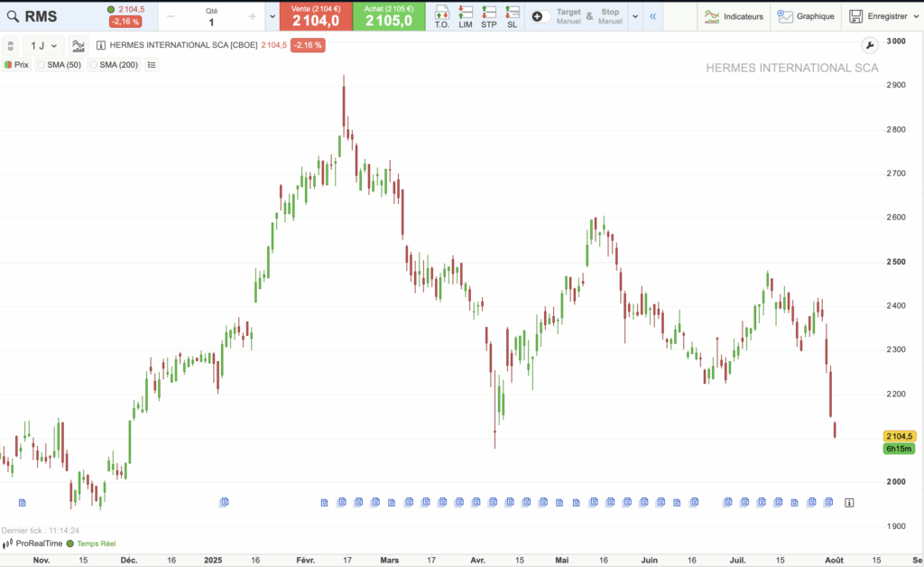Increase quantity with the plus button
924x567 pixels.
(253, 16)
